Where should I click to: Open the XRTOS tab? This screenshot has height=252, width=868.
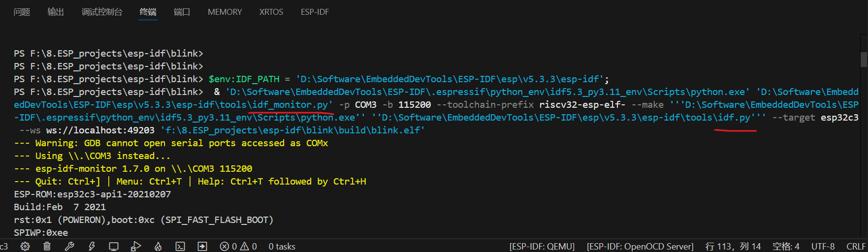tap(271, 12)
